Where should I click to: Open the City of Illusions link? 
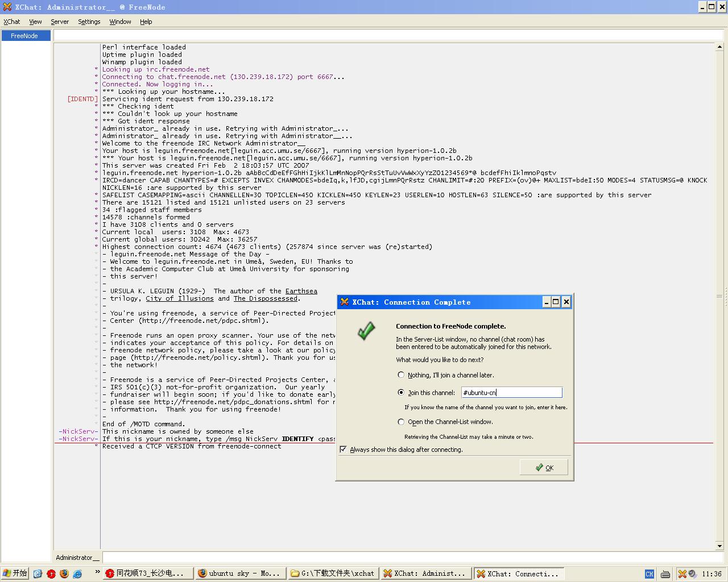[180, 298]
